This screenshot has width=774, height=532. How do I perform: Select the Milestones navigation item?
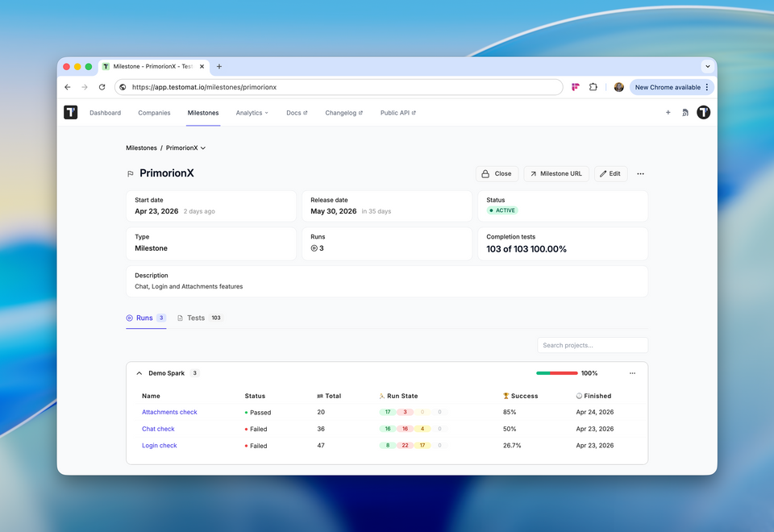(x=202, y=113)
